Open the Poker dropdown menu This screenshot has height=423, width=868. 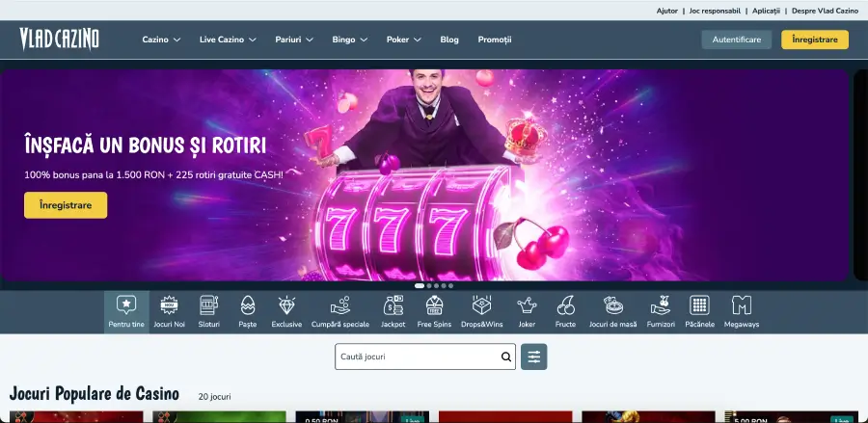click(x=403, y=40)
